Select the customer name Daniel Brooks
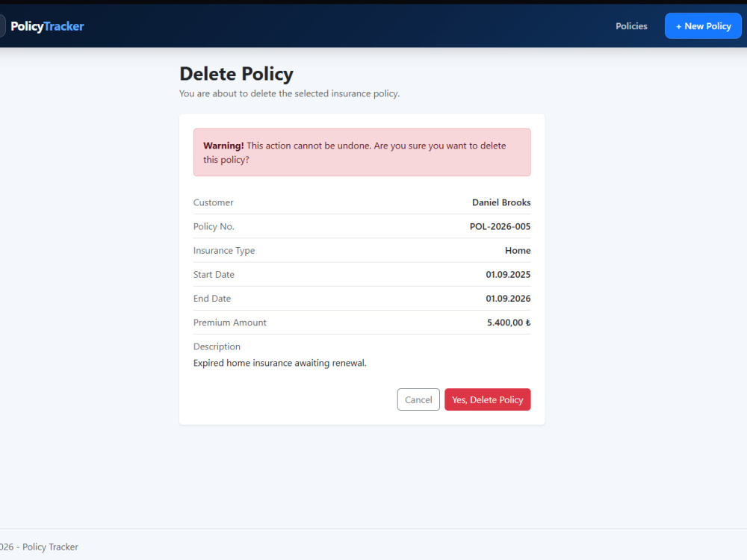This screenshot has width=747, height=560. coord(501,202)
